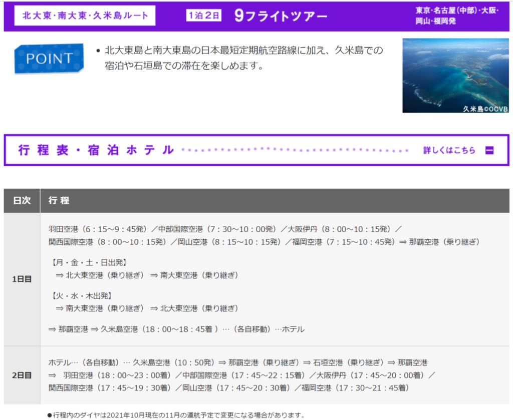Click the 【月・金・土・日出発】 heading
Screen dimensions: 513x420
[89, 262]
